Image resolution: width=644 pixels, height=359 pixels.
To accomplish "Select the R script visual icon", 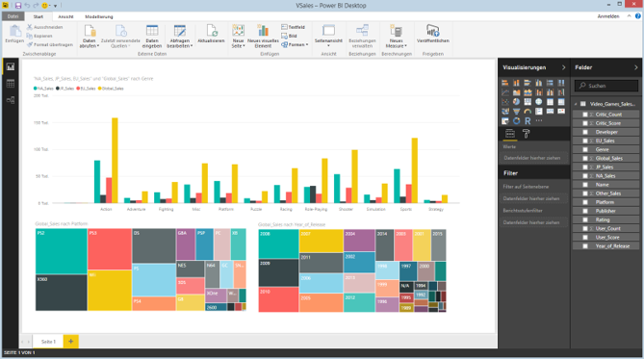I will 528,120.
